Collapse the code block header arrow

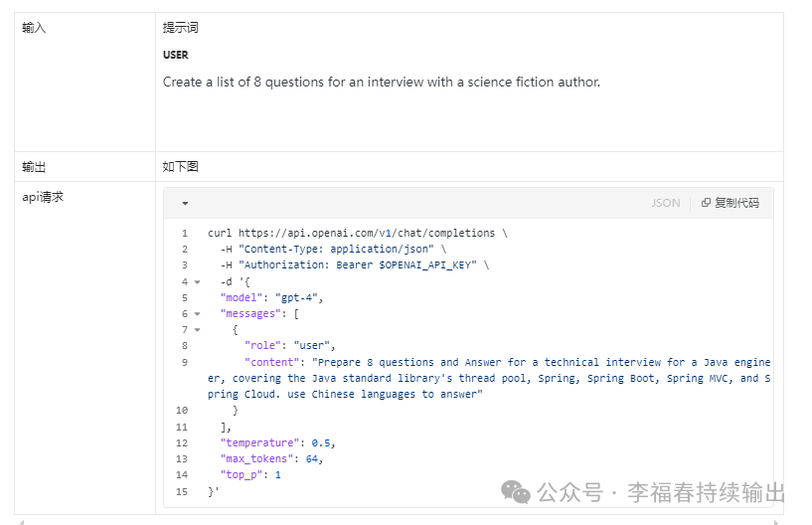[185, 203]
